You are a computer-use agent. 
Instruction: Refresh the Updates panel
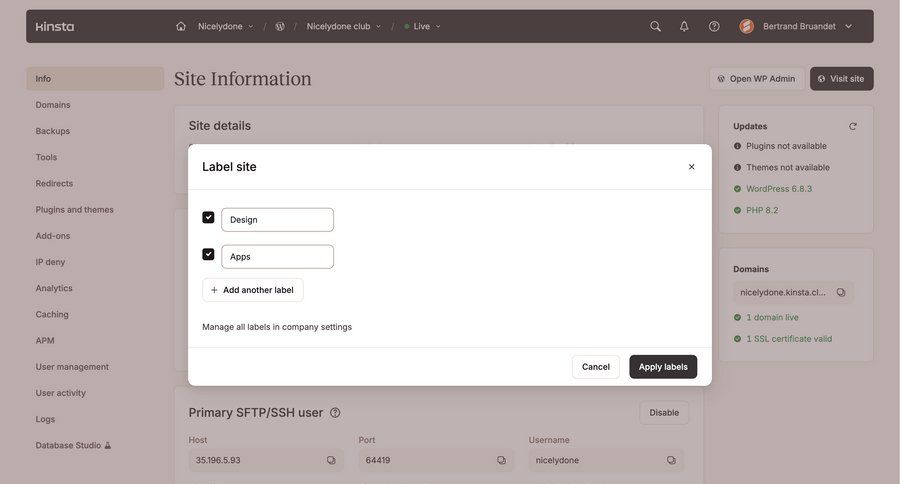pyautogui.click(x=853, y=126)
